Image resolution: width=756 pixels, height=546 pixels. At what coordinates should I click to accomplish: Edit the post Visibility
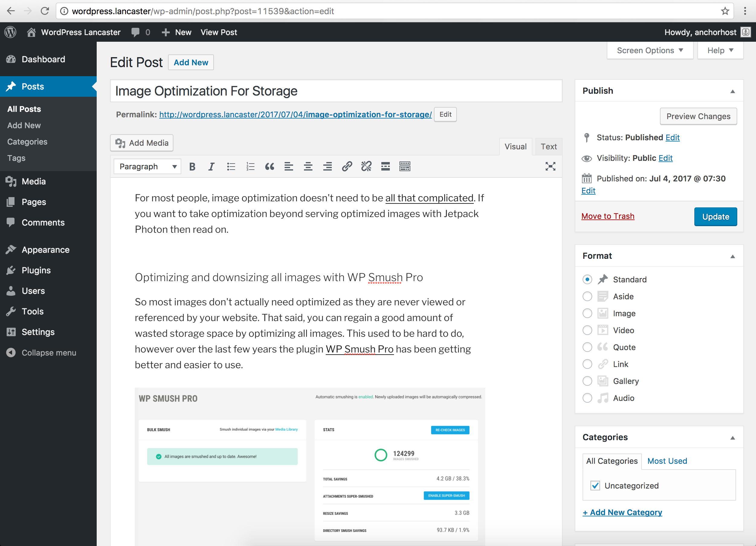(665, 158)
